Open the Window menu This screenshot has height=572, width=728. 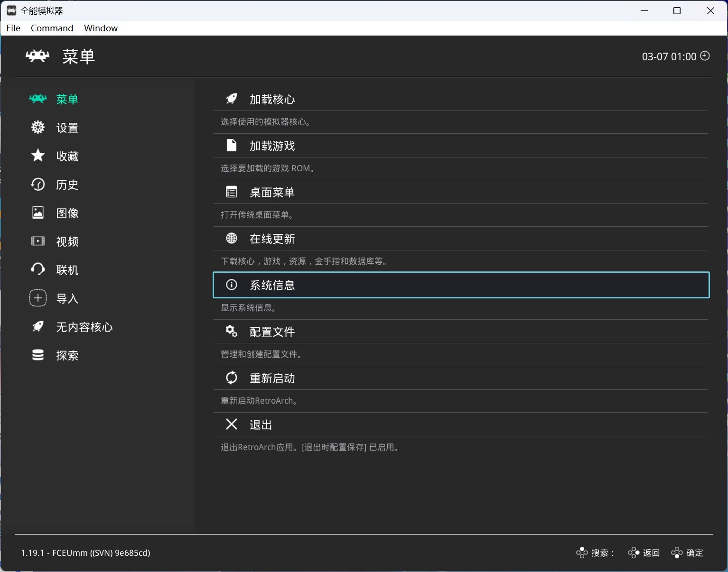(x=101, y=28)
